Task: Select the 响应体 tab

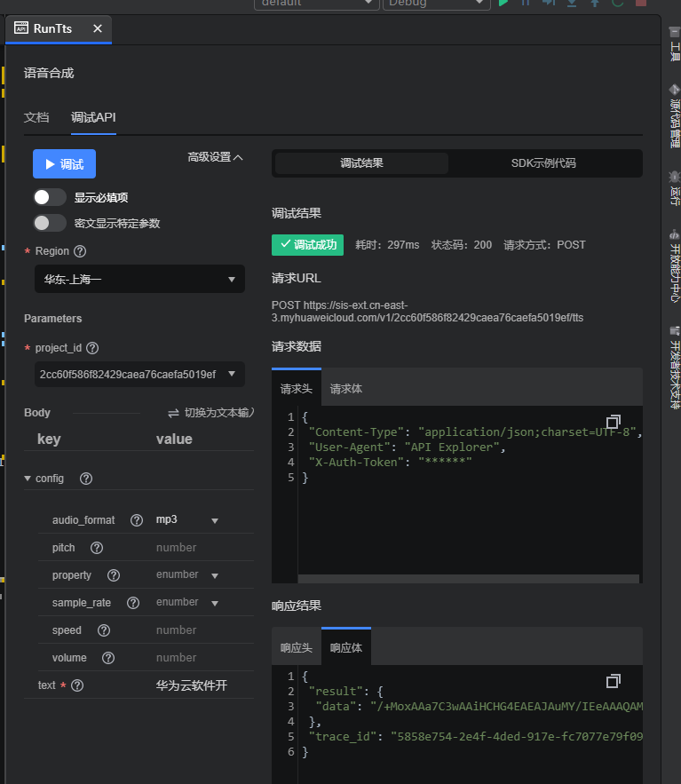Action: click(346, 648)
